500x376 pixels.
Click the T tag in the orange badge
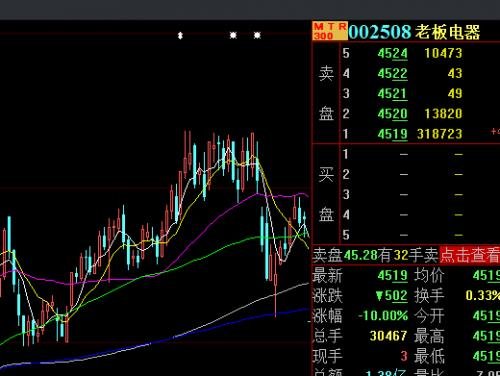[x=331, y=27]
